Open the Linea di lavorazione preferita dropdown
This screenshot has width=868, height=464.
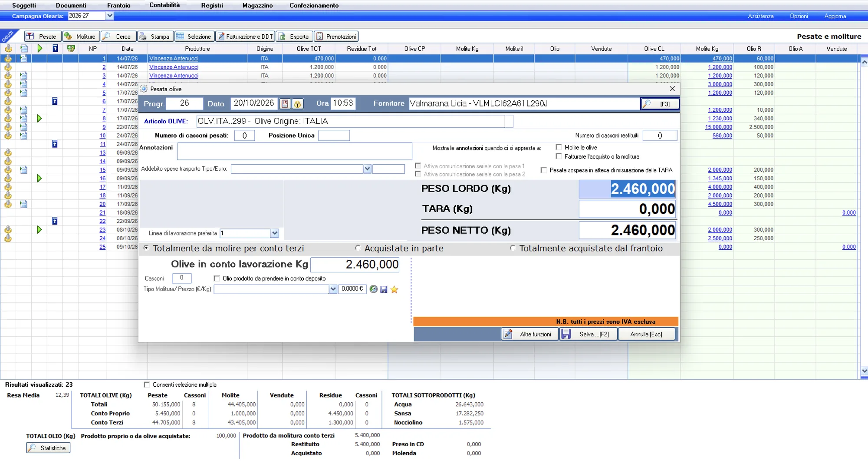click(x=275, y=233)
